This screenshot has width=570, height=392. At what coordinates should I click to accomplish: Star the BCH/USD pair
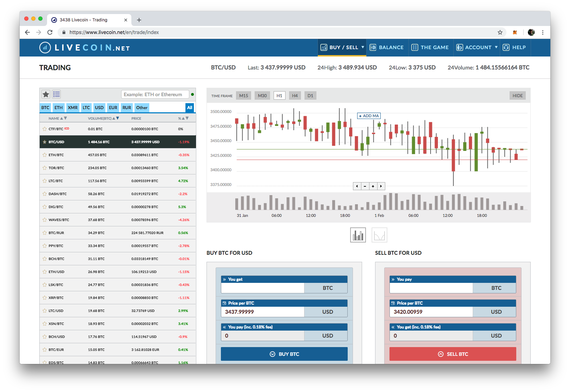[x=45, y=337]
